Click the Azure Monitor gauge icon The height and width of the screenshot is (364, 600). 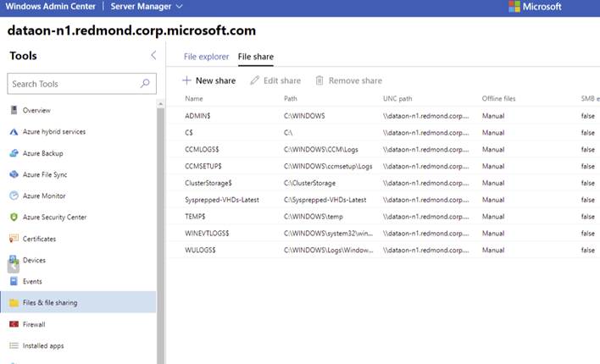point(14,196)
